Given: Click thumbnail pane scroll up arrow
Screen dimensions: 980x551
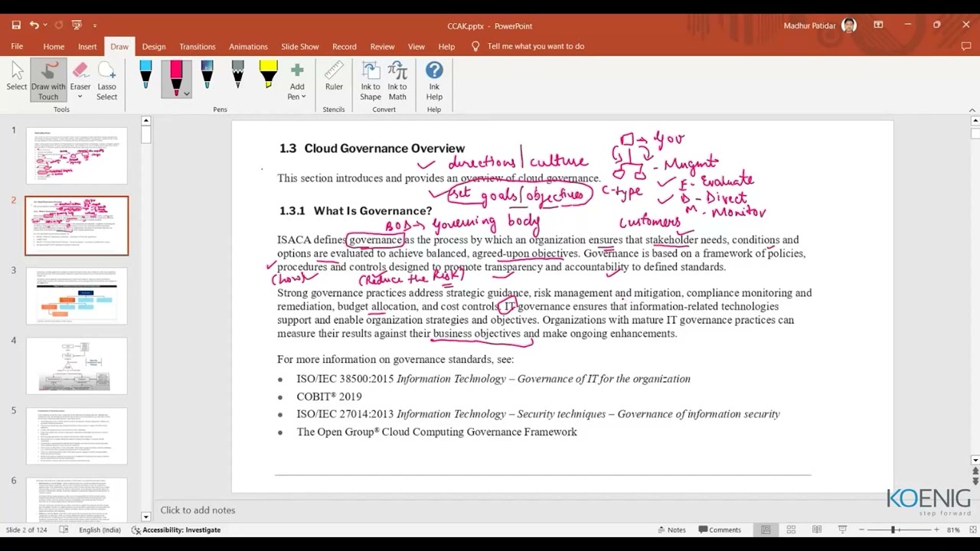Looking at the screenshot, I should pos(145,120).
